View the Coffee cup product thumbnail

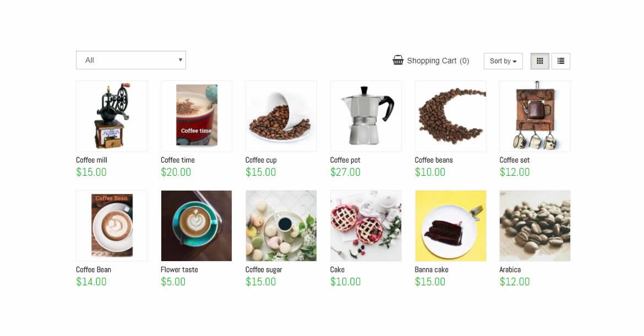[x=281, y=116]
